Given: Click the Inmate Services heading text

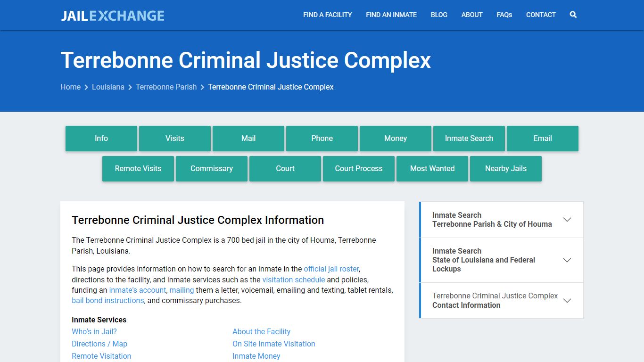Looking at the screenshot, I should (99, 320).
